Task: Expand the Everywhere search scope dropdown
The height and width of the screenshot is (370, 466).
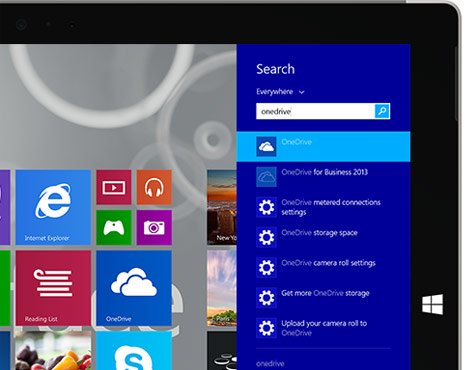Action: [280, 92]
